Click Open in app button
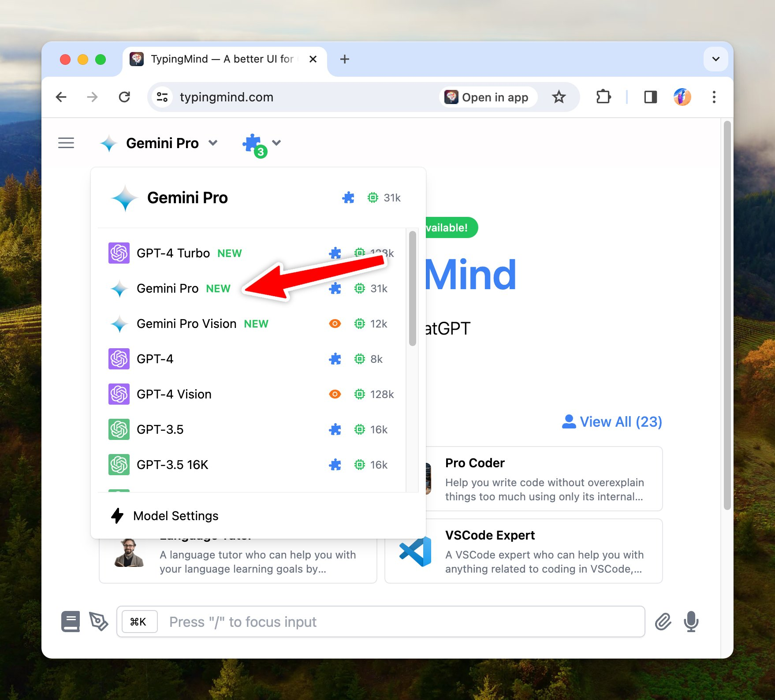775x700 pixels. pyautogui.click(x=488, y=97)
